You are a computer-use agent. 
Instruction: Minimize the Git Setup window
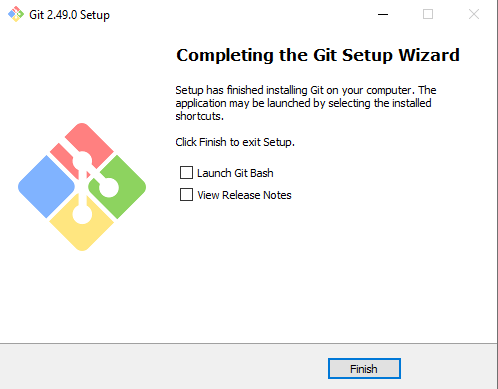[383, 14]
